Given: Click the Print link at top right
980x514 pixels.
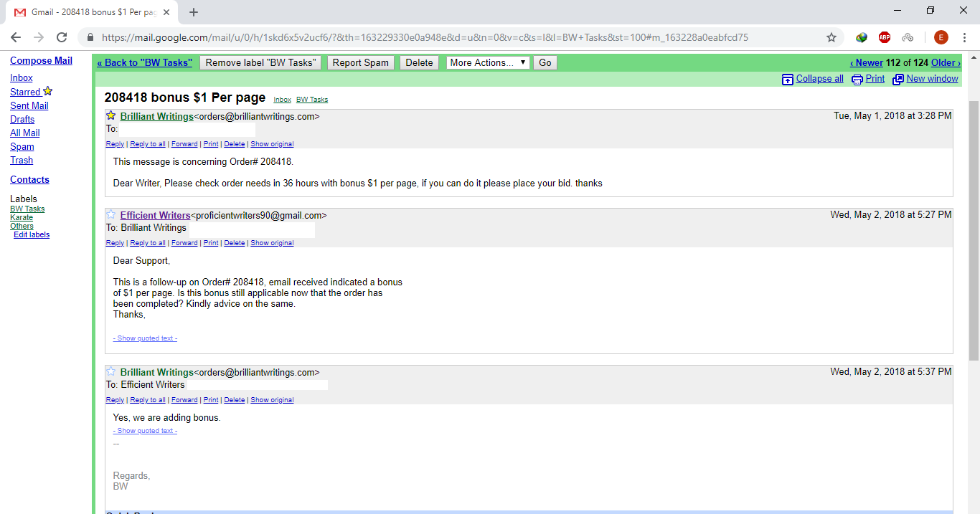Looking at the screenshot, I should click(x=875, y=79).
